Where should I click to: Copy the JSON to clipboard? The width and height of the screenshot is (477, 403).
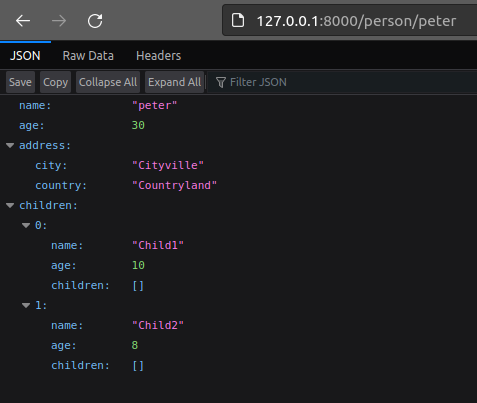[55, 82]
